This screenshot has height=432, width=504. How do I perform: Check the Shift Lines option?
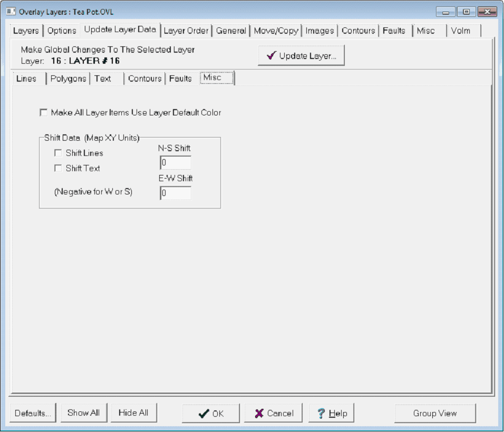point(58,153)
